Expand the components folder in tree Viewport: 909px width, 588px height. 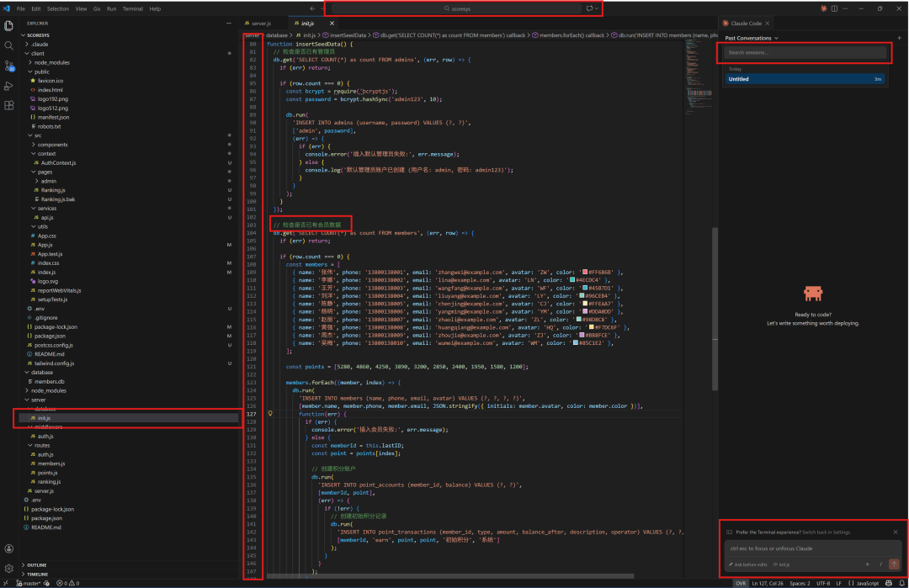52,145
